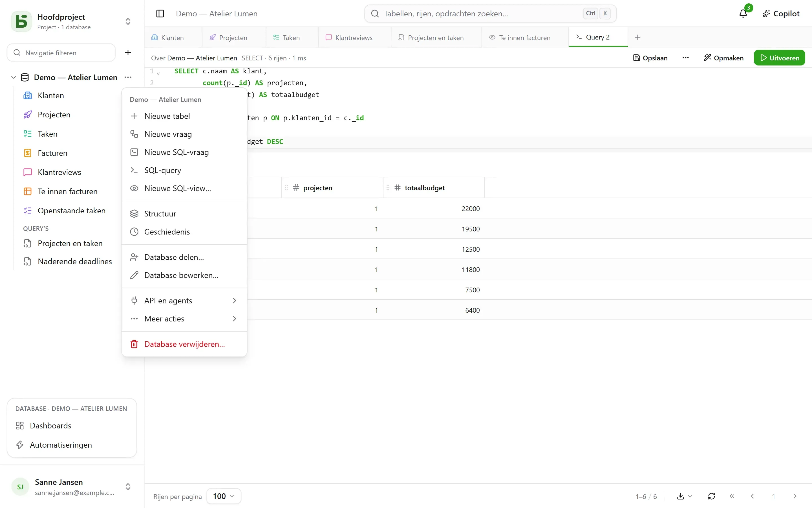
Task: Go to next results page
Action: 795,496
